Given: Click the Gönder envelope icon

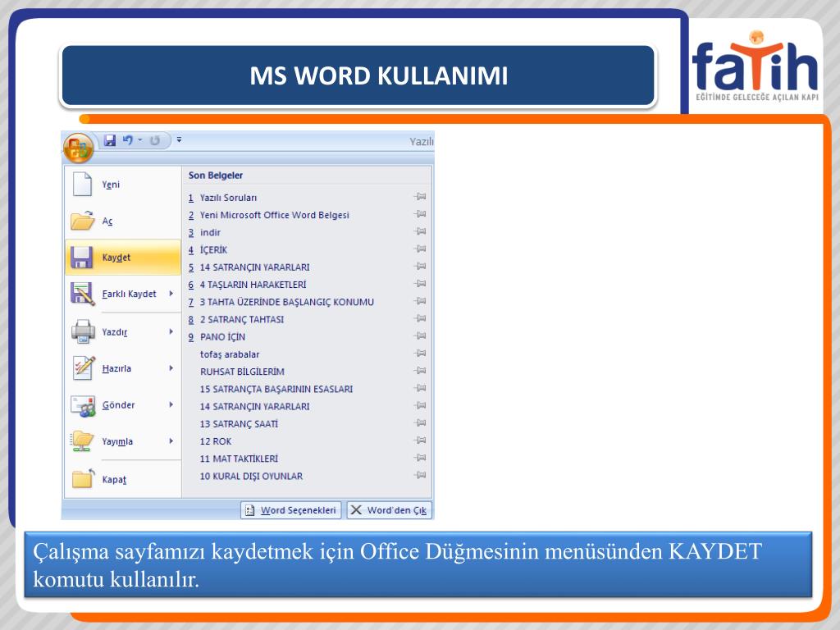Looking at the screenshot, I should [x=83, y=405].
